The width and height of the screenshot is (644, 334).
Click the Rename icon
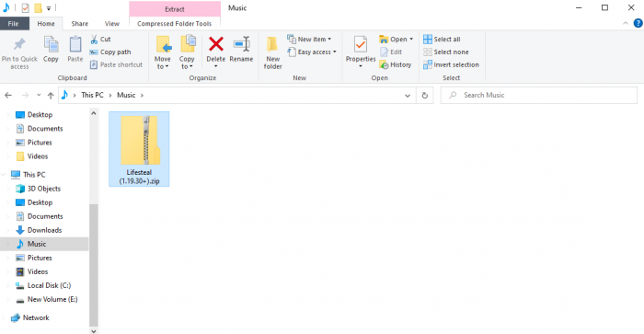(x=241, y=44)
